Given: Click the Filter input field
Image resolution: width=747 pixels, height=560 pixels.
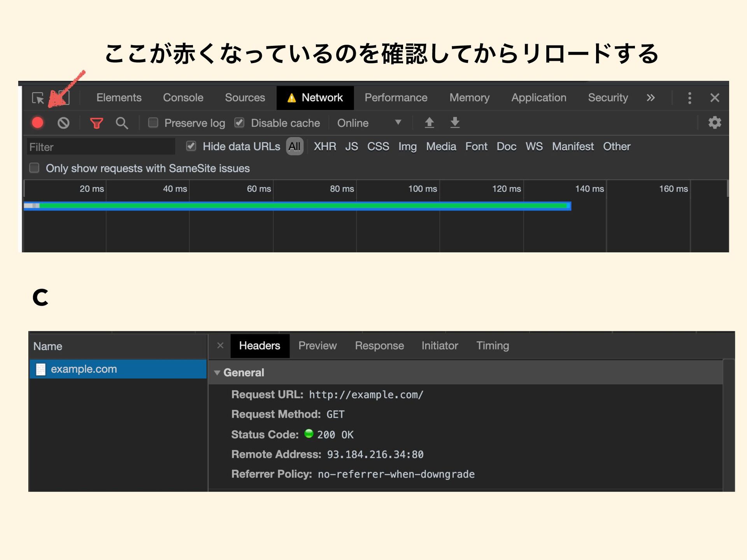Looking at the screenshot, I should tap(99, 146).
